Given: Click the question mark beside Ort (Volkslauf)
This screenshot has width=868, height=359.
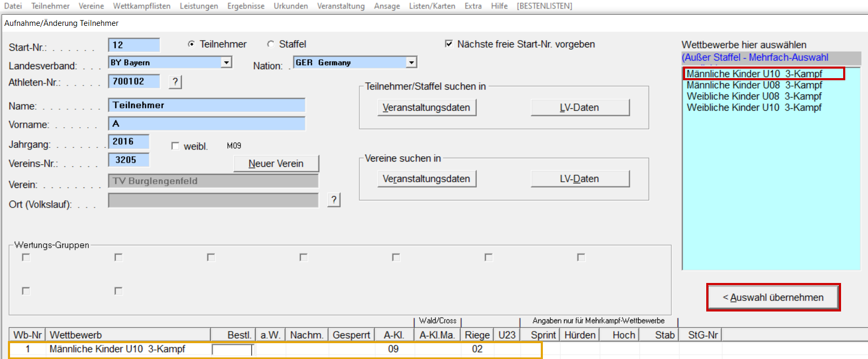Looking at the screenshot, I should point(334,200).
